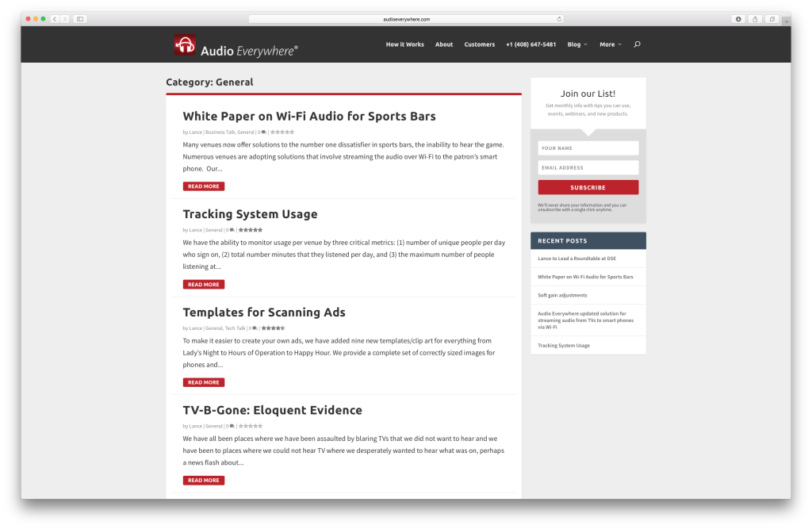
Task: Click the Category: General heading
Action: [209, 82]
